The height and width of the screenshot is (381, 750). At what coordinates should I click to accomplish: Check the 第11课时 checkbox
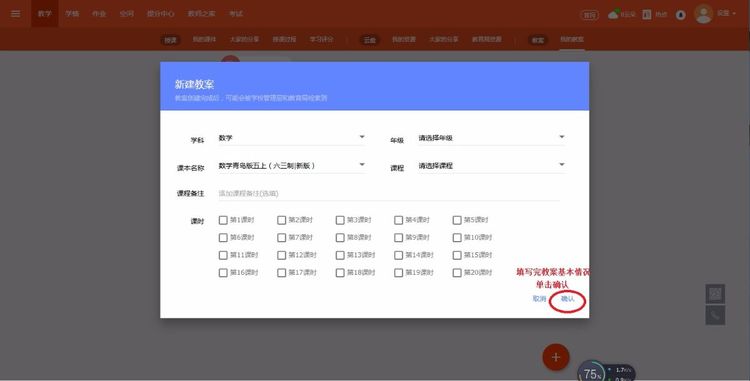(223, 255)
